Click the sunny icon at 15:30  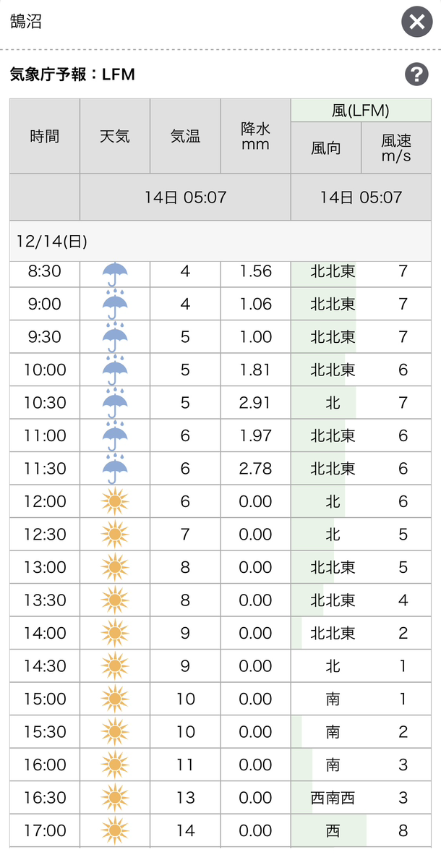click(115, 731)
